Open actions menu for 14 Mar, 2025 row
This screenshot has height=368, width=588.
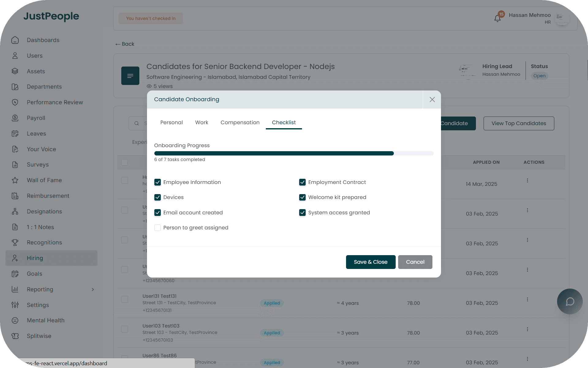[527, 181]
